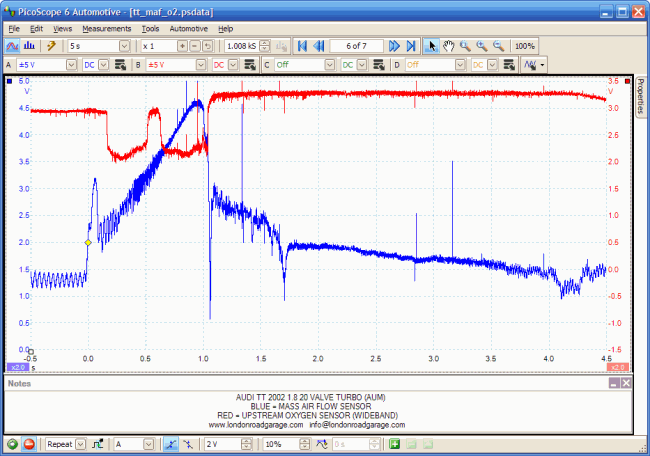Click the yellow trigger marker diamond

coord(88,242)
